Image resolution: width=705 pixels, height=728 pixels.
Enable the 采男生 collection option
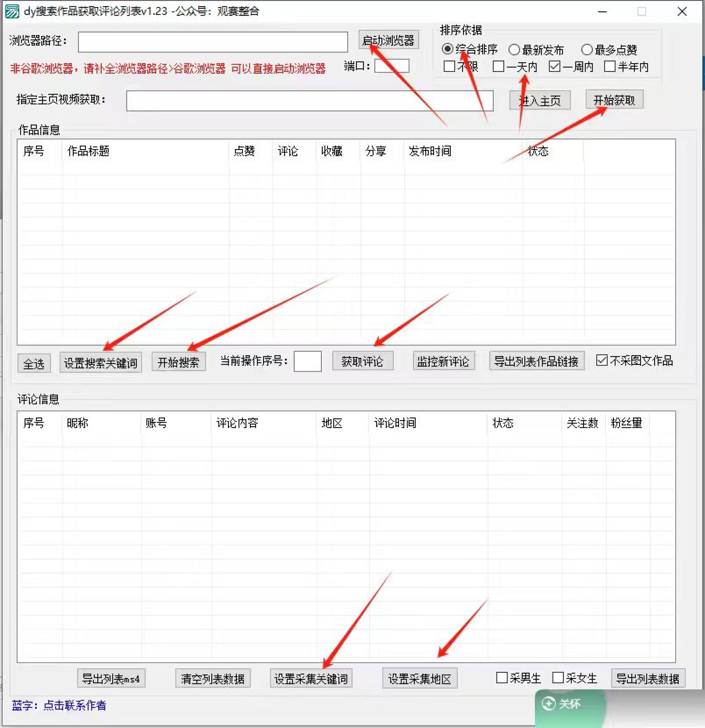pos(502,678)
